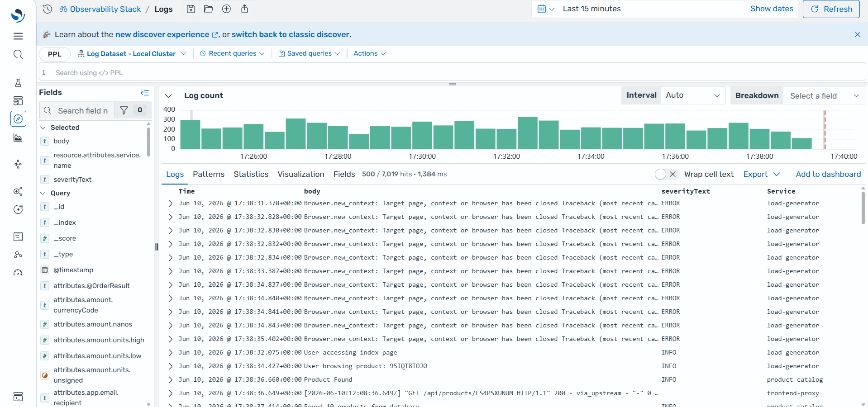This screenshot has height=407, width=868.
Task: Open the gauge sidebar icon
Action: pyautogui.click(x=18, y=273)
